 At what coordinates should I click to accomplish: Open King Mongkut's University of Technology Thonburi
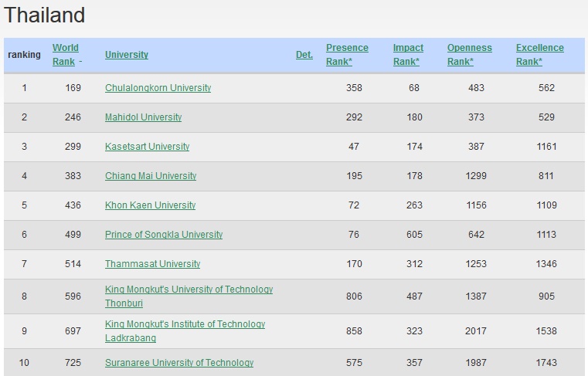[x=189, y=290]
